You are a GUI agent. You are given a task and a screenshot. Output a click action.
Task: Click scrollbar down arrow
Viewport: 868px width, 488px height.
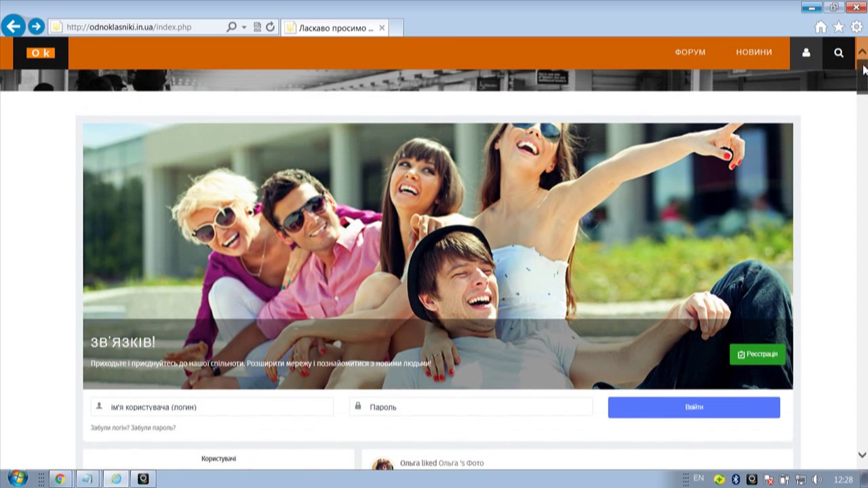pyautogui.click(x=862, y=455)
